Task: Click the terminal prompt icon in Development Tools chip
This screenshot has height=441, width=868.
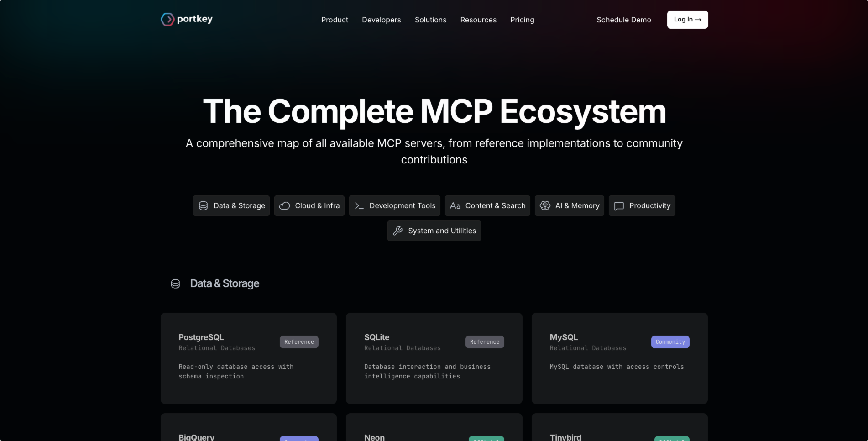Action: coord(359,206)
